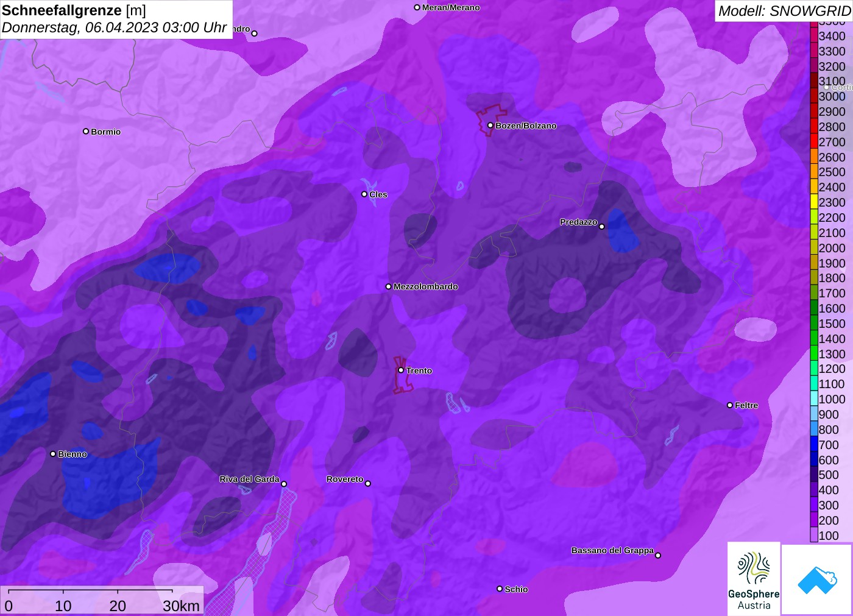Click the 2700 m red legend swatch
The height and width of the screenshot is (616, 853).
click(814, 142)
